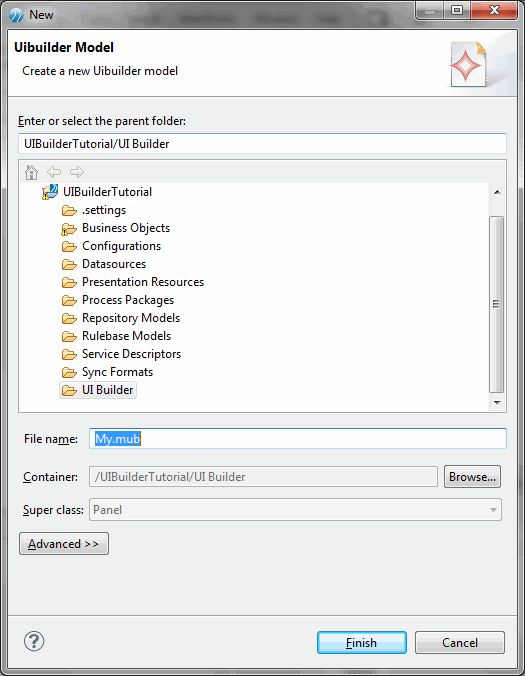Select Process Packages in the tree
Screen dimensions: 525x676
(x=128, y=300)
